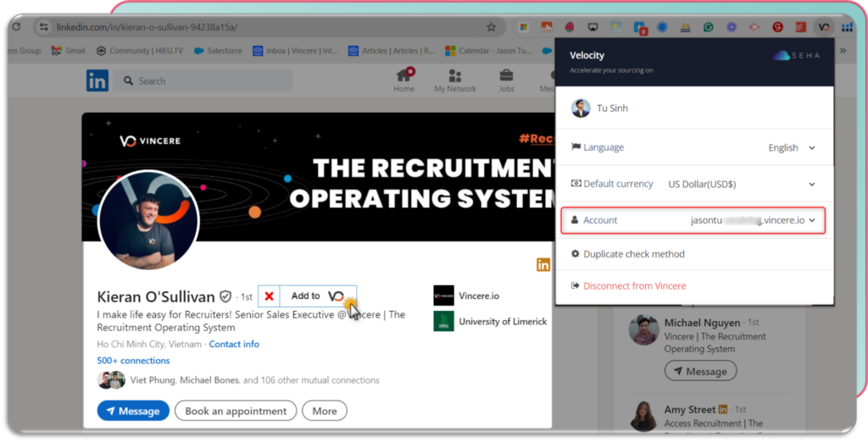Screen dimensions: 868x442
Task: Click the 500+ connections link
Action: [x=135, y=361]
